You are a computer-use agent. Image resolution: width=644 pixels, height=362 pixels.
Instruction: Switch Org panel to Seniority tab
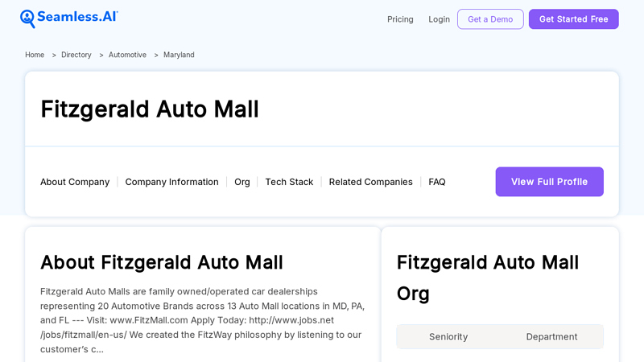pyautogui.click(x=448, y=336)
